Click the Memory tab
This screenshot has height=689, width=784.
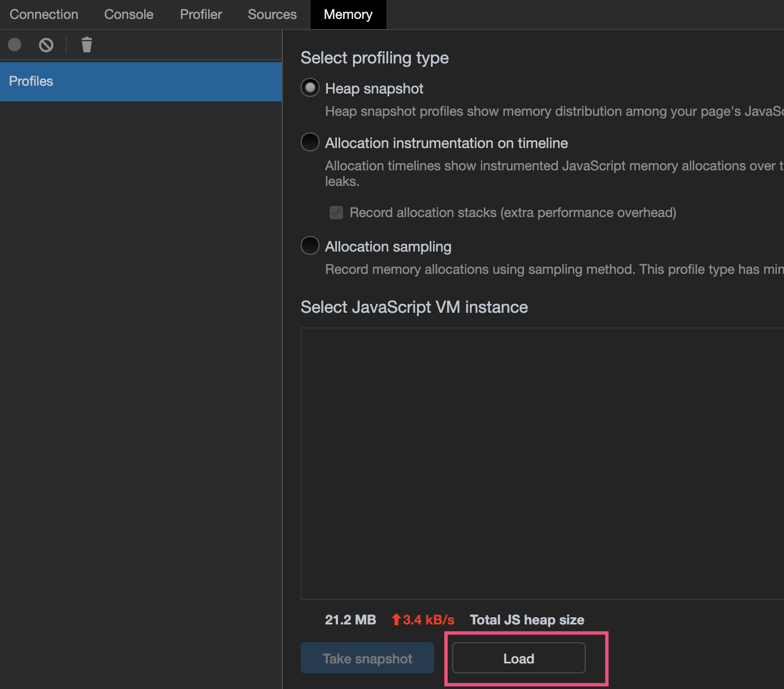[348, 14]
